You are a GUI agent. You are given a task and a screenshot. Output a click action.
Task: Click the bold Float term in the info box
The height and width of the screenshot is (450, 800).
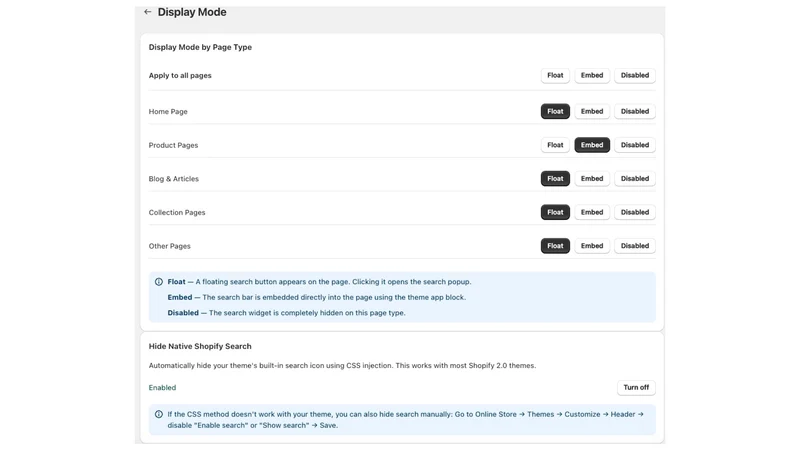176,282
